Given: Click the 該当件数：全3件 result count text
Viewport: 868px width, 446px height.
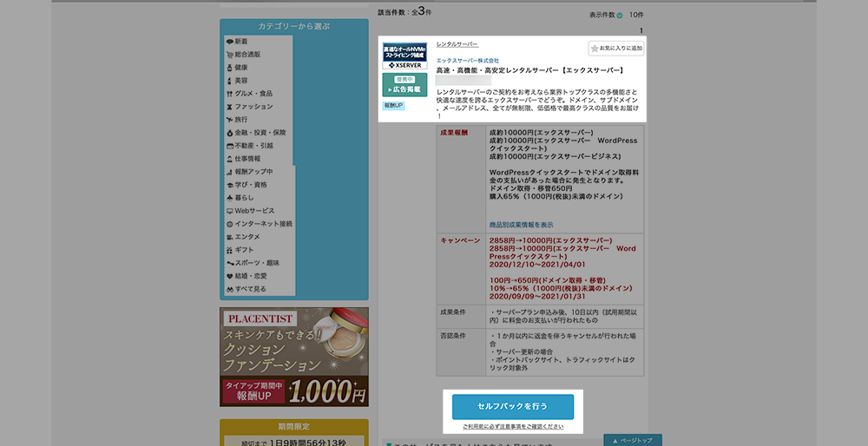Looking at the screenshot, I should click(404, 11).
